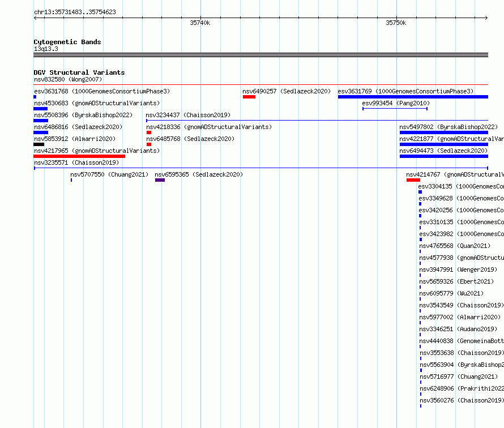Viewport: 504px width, 428px height.
Task: Open nsv6095779 (Wu2021) variant
Action: pyautogui.click(x=451, y=293)
